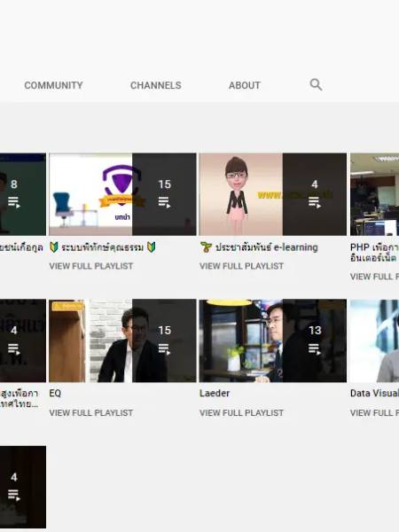Open the Data Visual playlist thumbnail
Viewport: 399px width, 532px height.
click(374, 340)
